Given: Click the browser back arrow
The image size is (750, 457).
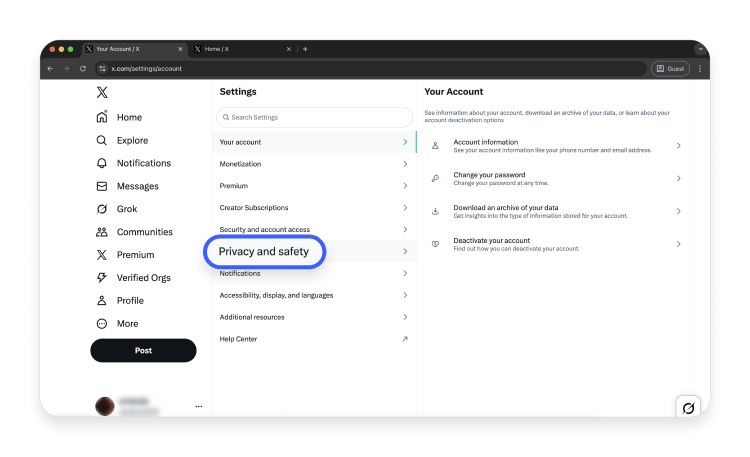Looking at the screenshot, I should pos(50,69).
